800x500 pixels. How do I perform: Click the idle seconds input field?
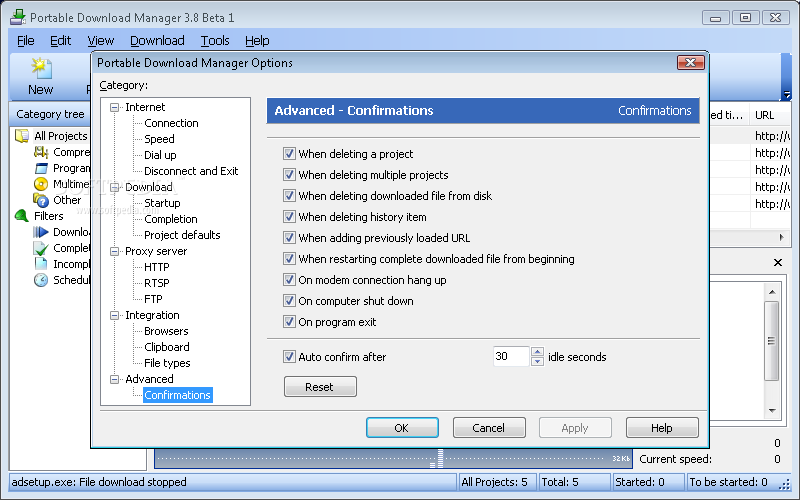coord(511,356)
